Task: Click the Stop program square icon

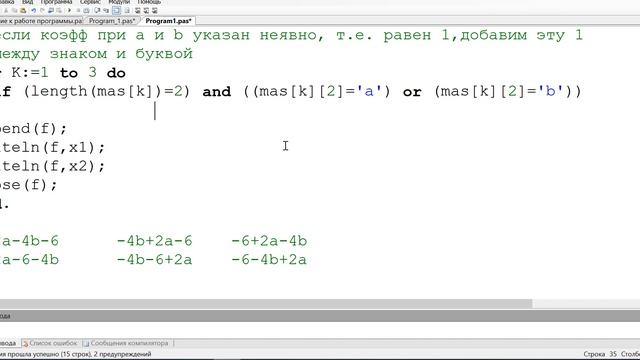Action: pyautogui.click(x=78, y=10)
